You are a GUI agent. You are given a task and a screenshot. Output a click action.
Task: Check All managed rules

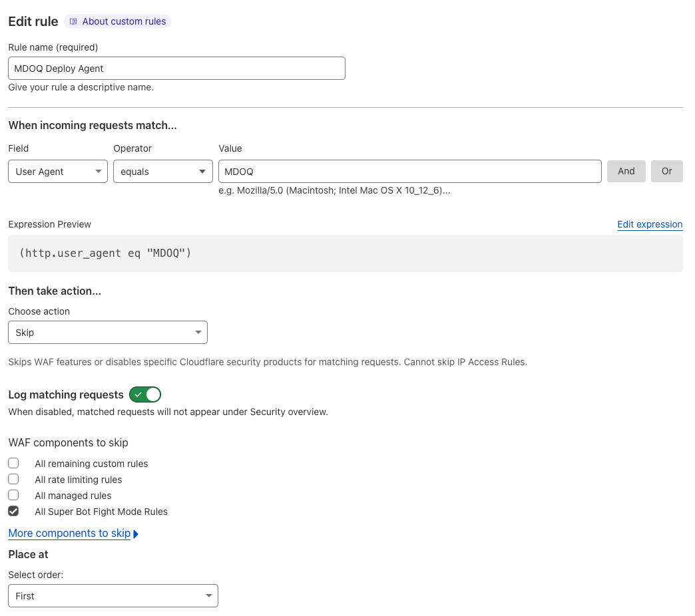tap(14, 495)
